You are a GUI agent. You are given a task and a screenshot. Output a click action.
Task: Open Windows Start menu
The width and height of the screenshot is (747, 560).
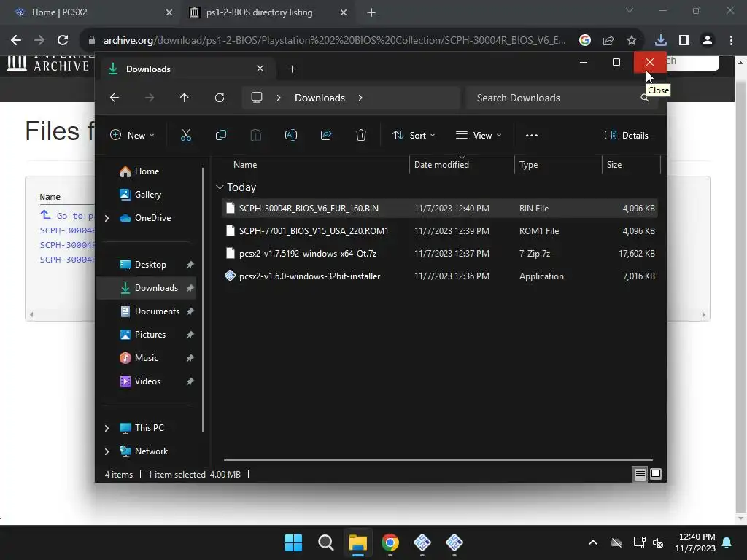[293, 542]
